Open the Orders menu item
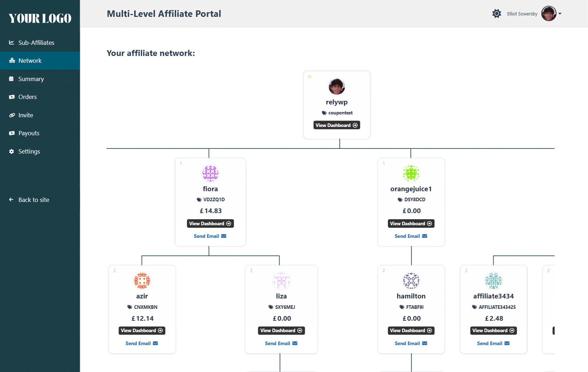The image size is (588, 372). click(40, 97)
